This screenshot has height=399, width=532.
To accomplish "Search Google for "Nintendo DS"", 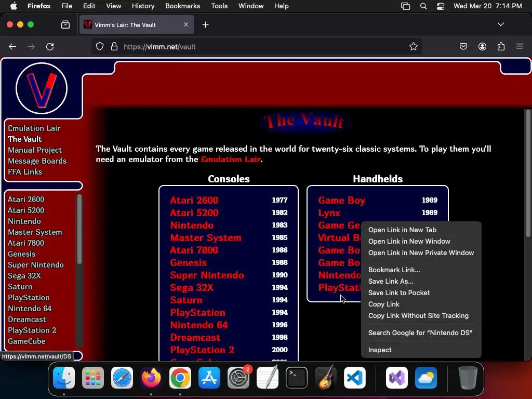I will (420, 333).
